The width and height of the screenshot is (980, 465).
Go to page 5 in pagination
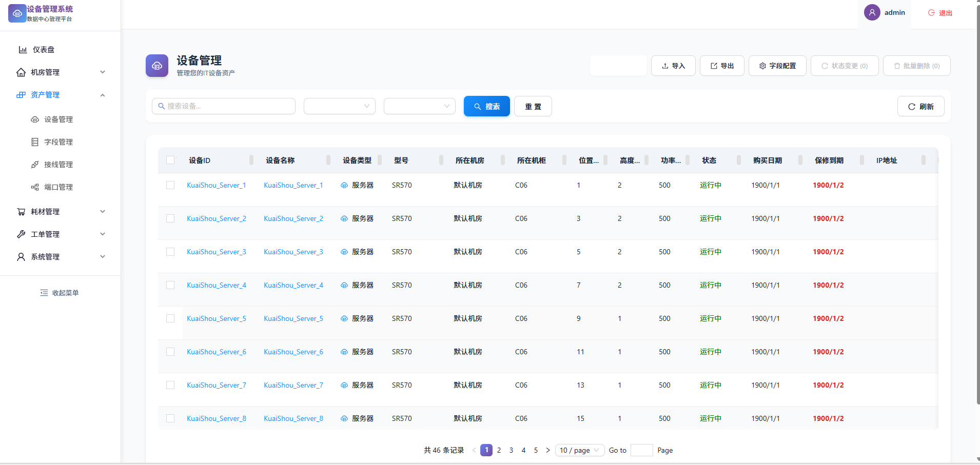click(536, 450)
